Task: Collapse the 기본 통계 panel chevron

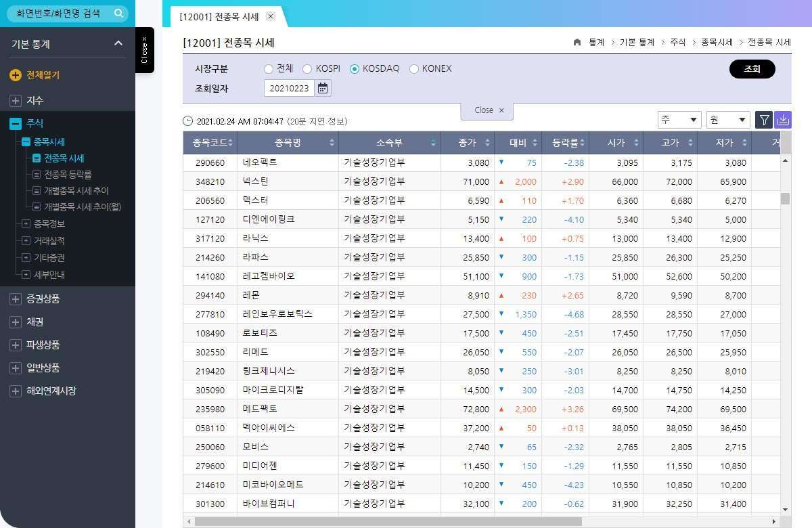Action: 118,43
